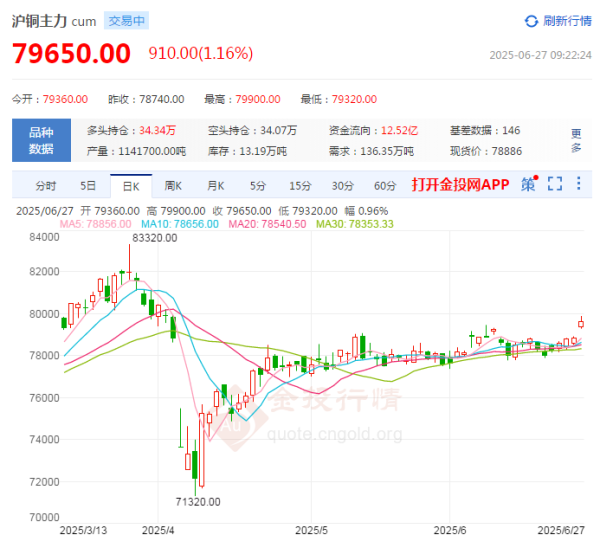Click the 品种数据 blue button

point(41,140)
